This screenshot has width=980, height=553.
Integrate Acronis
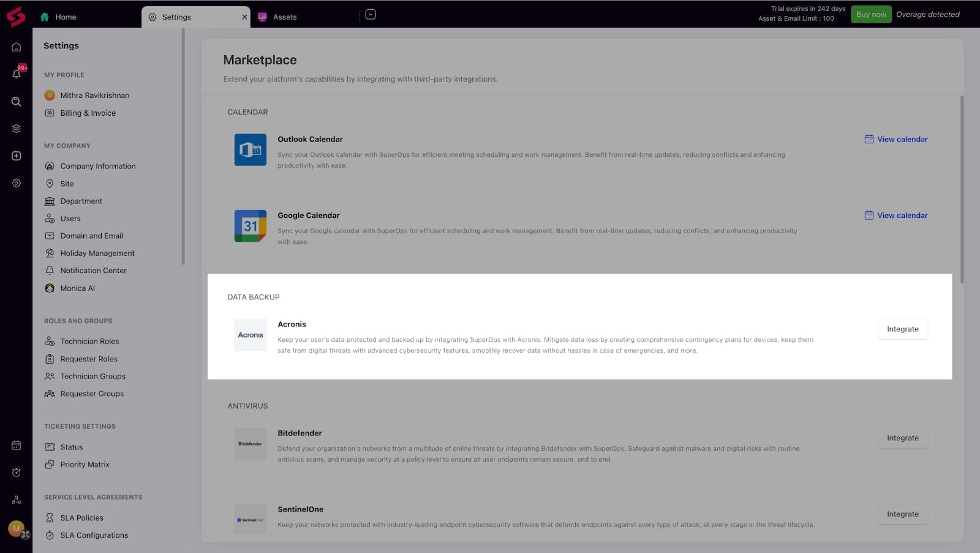point(903,329)
